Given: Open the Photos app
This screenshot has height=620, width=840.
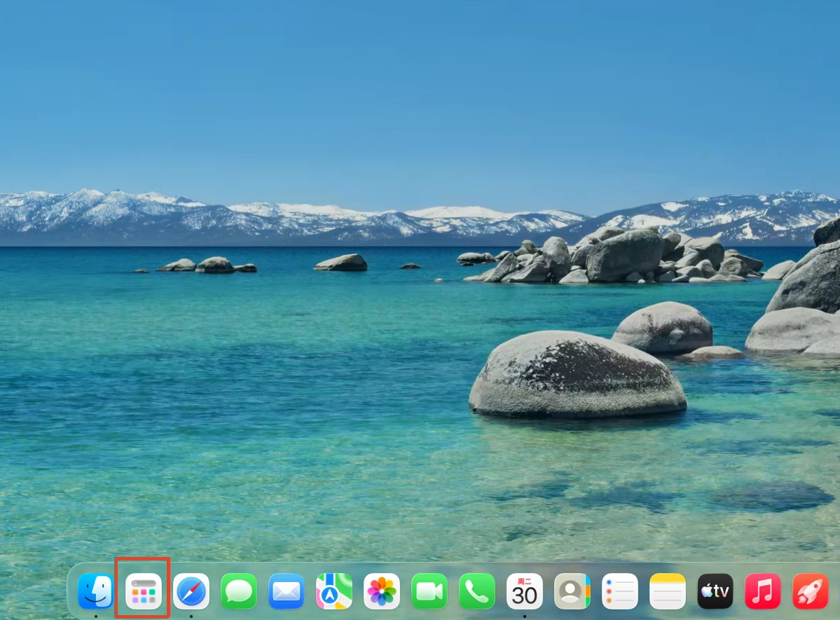Looking at the screenshot, I should (381, 591).
